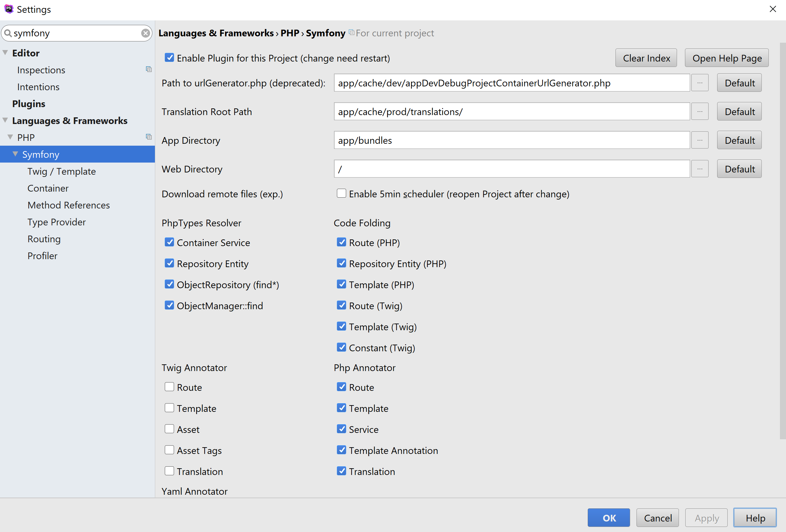Uncheck Template under Php Annotator

click(x=342, y=408)
